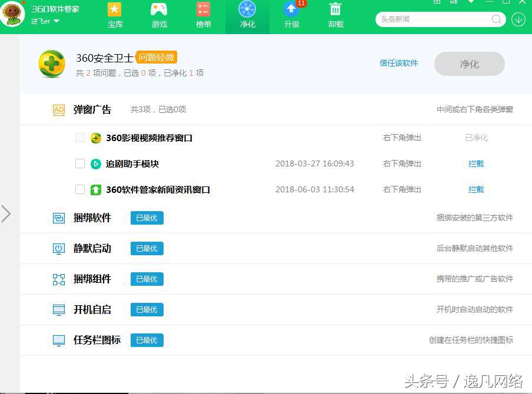Open the 升级 upgrade arrow icon
The height and width of the screenshot is (394, 532).
point(291,9)
